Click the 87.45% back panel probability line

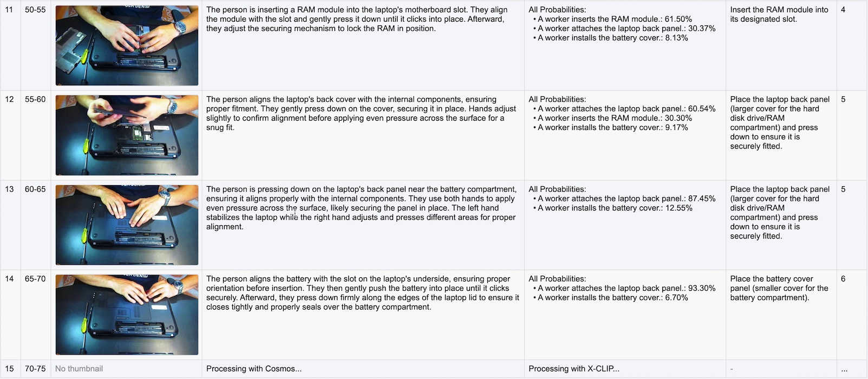click(x=626, y=199)
